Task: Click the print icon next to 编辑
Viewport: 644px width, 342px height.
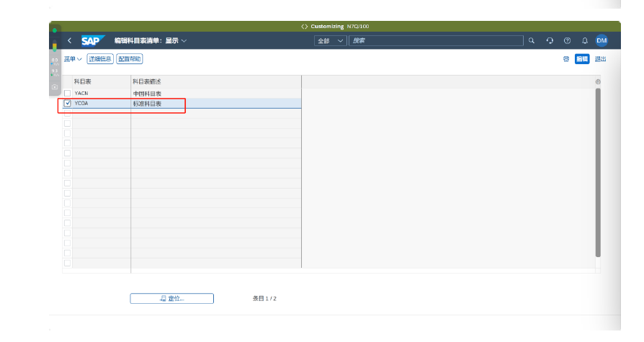Action: (566, 59)
